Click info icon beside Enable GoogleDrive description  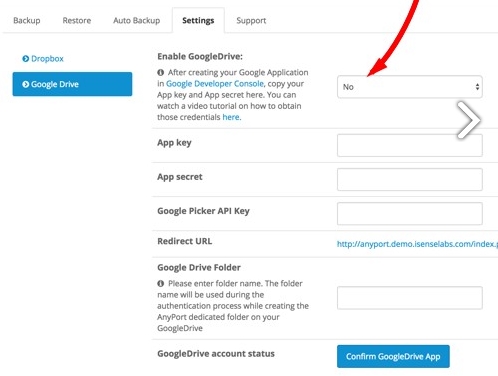(x=161, y=72)
